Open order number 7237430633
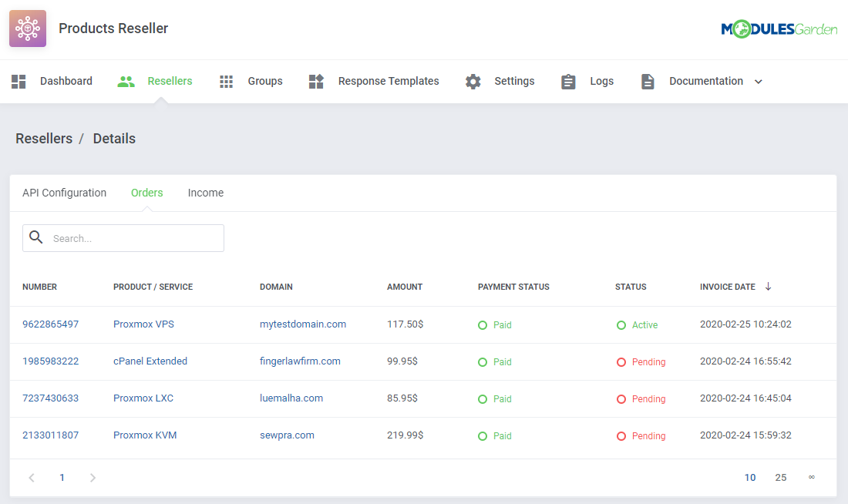 (50, 398)
